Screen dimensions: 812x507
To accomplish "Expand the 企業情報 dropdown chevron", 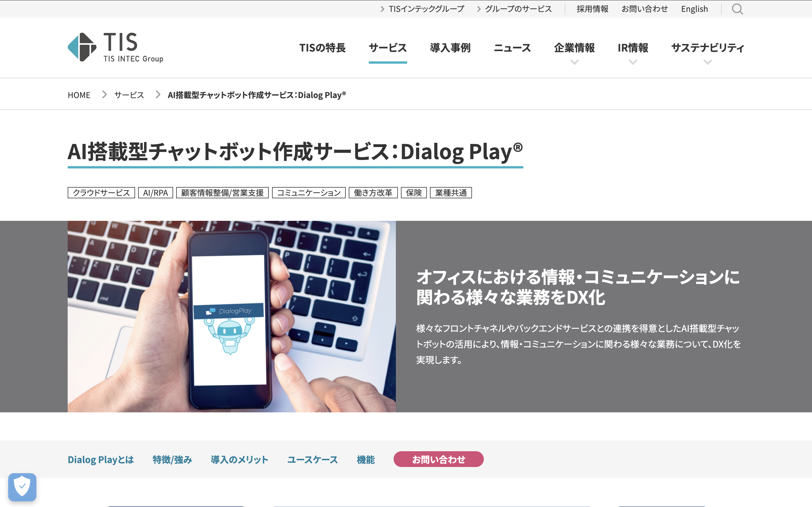I will tap(574, 62).
